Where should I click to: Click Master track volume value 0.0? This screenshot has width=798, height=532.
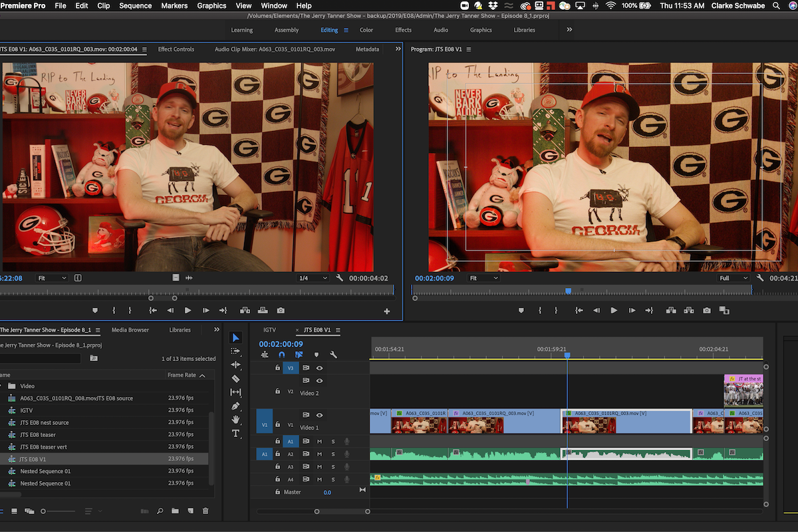pos(327,492)
